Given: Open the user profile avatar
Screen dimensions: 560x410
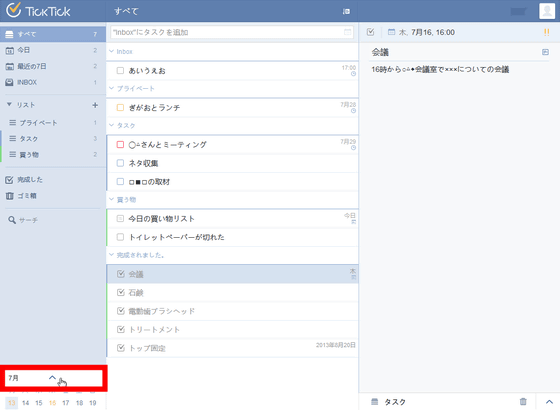Looking at the screenshot, I should (547, 11).
